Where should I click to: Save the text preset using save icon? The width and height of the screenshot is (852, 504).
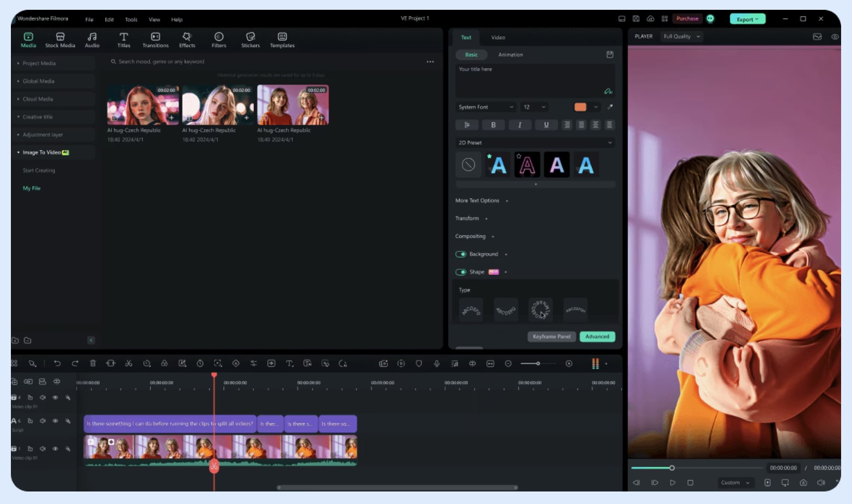(x=610, y=54)
